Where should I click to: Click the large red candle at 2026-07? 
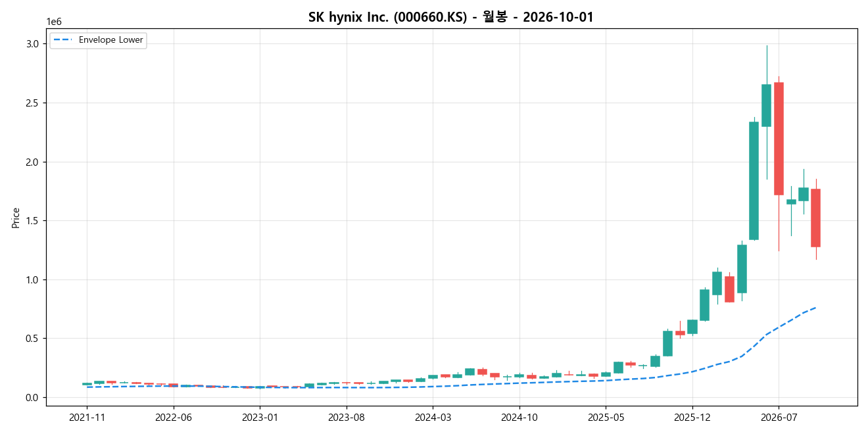coord(779,138)
